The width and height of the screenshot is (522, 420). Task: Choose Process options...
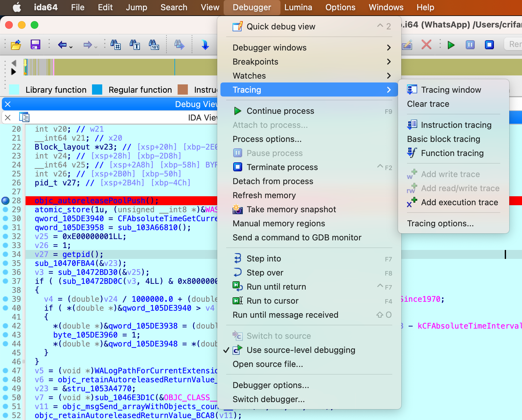pyautogui.click(x=309, y=139)
